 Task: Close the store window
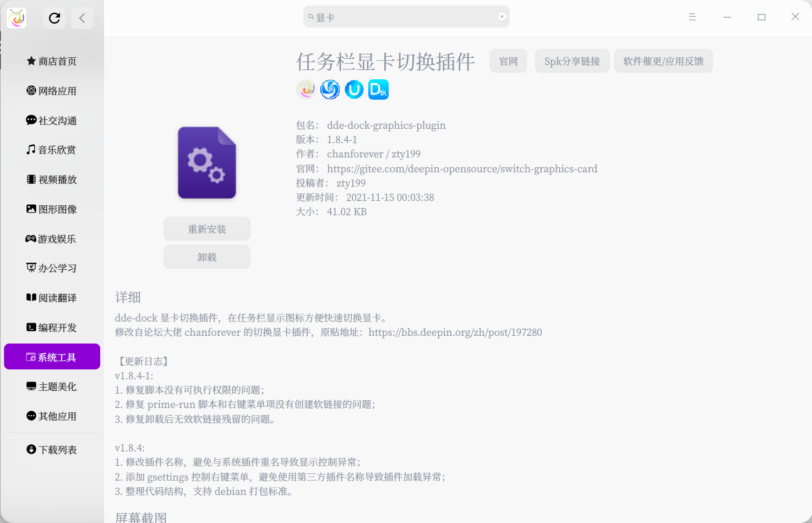click(x=795, y=17)
